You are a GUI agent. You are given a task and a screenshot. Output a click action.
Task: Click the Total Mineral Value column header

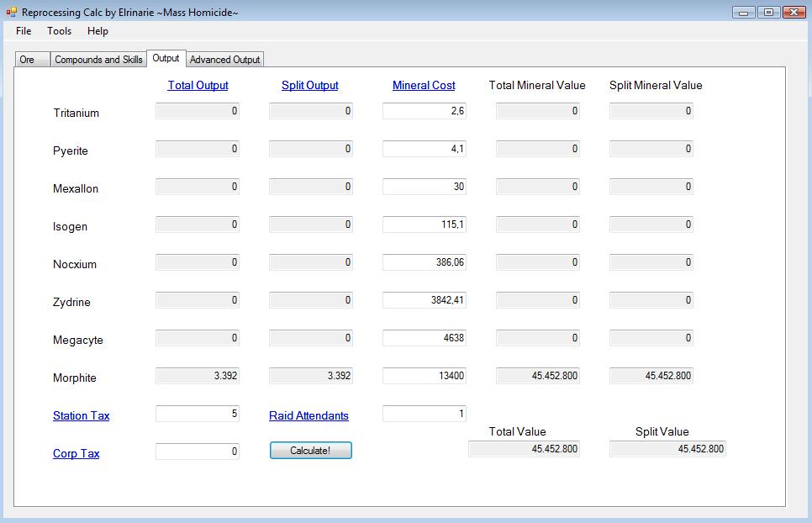click(537, 86)
